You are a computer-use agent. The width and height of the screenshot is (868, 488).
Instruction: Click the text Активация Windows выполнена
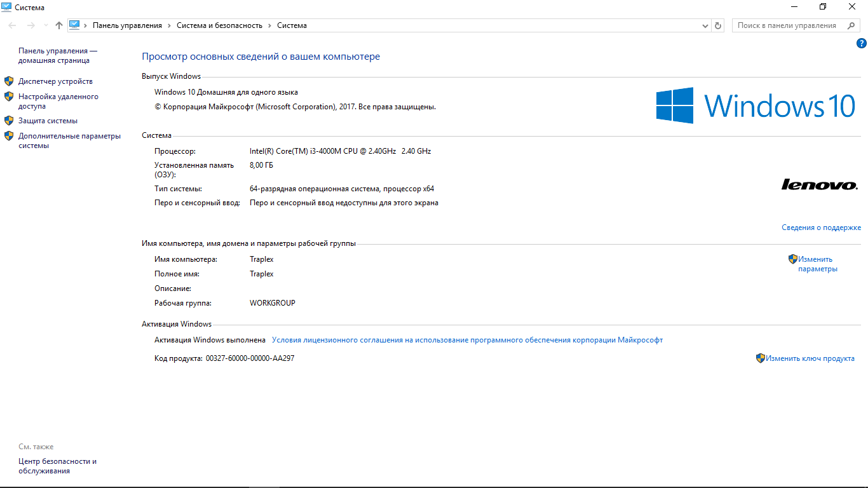point(210,340)
